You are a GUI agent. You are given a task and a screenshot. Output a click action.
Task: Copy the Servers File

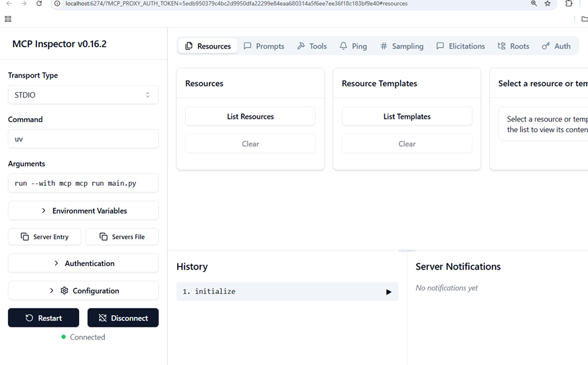pyautogui.click(x=122, y=237)
